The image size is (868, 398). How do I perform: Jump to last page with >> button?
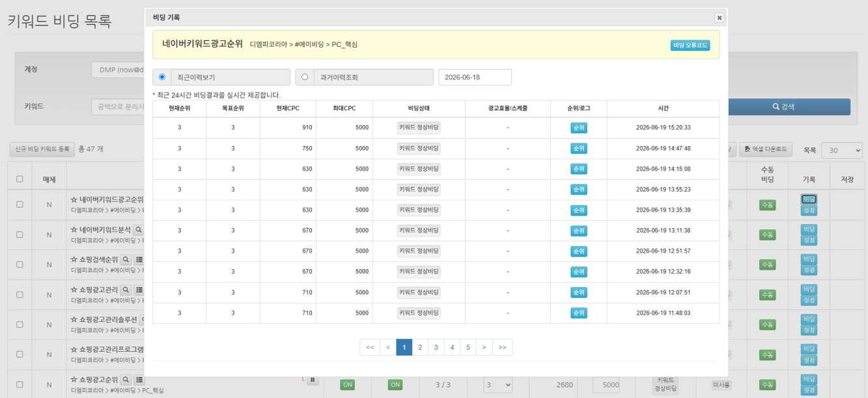[x=502, y=347]
